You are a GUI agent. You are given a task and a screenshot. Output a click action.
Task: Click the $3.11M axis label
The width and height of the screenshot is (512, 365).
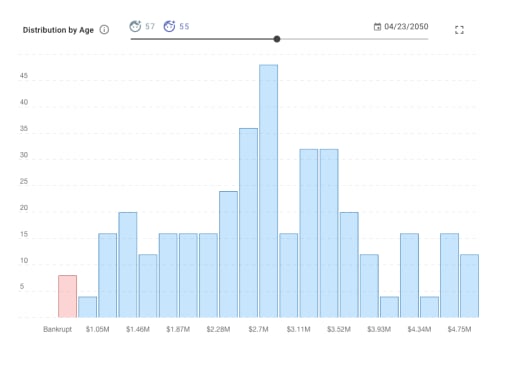tap(298, 329)
